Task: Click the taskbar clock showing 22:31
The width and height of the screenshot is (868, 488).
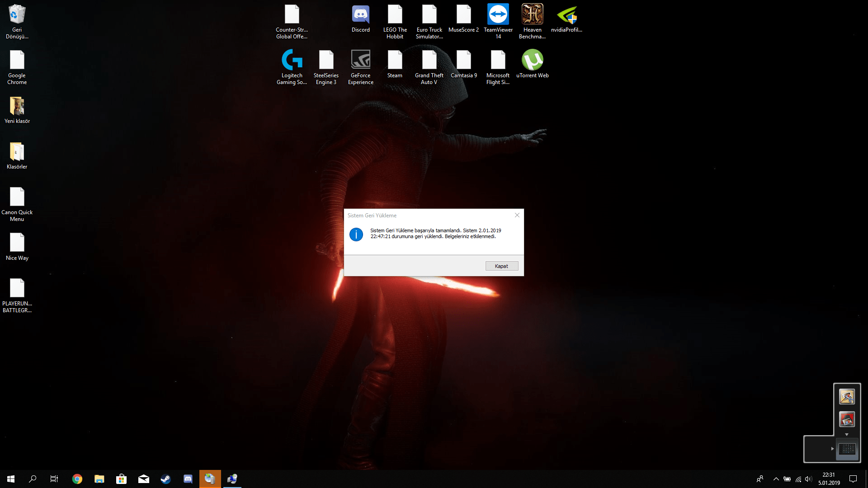Action: tap(829, 479)
